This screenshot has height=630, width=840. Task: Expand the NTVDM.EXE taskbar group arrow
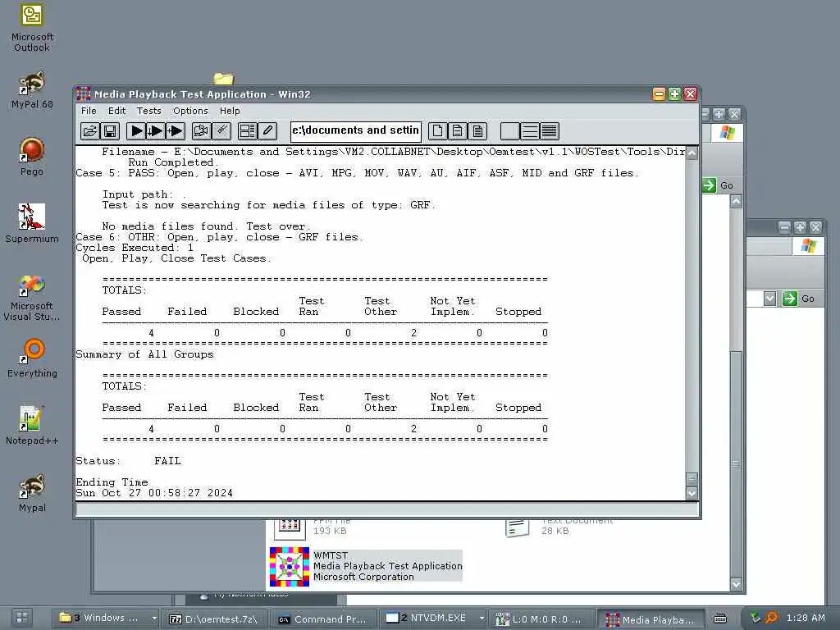click(482, 619)
